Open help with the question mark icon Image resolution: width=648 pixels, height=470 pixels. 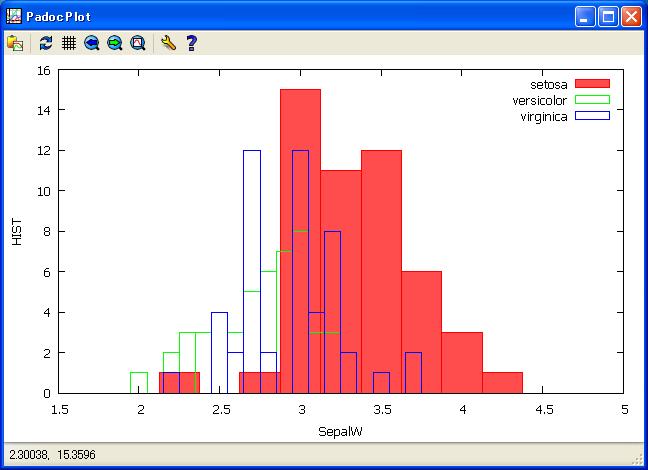tap(191, 43)
